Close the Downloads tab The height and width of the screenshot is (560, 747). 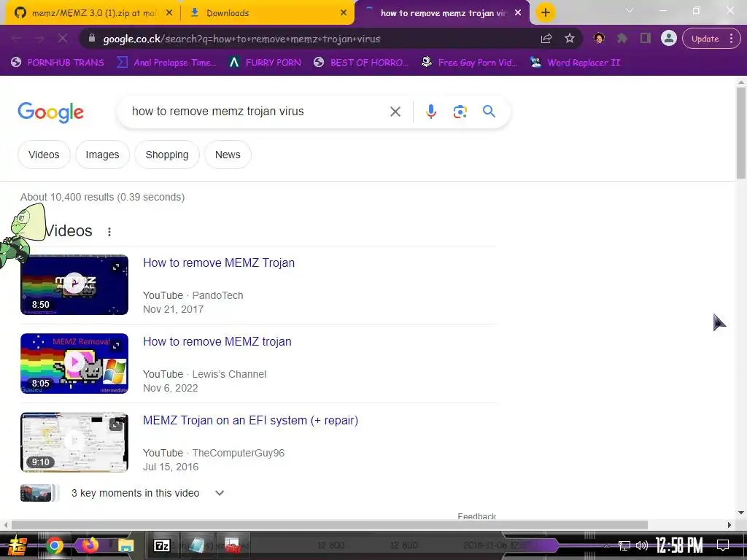pyautogui.click(x=344, y=13)
